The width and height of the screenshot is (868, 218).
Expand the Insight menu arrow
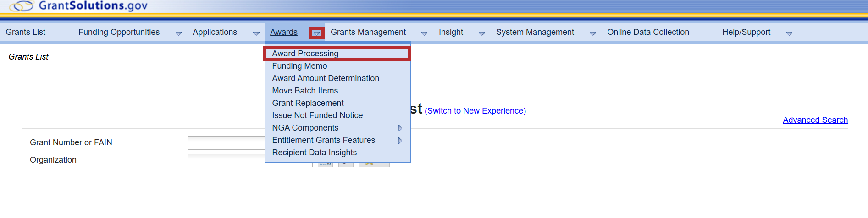[x=481, y=33]
